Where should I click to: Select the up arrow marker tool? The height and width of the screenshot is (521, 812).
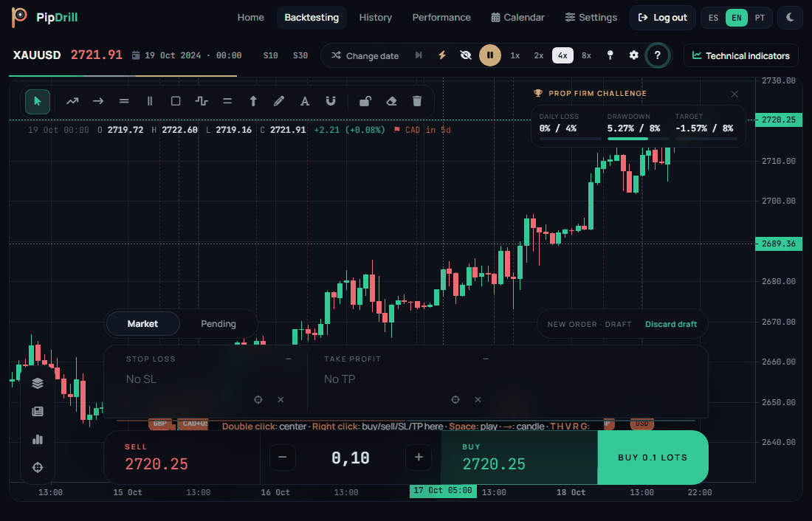[253, 101]
